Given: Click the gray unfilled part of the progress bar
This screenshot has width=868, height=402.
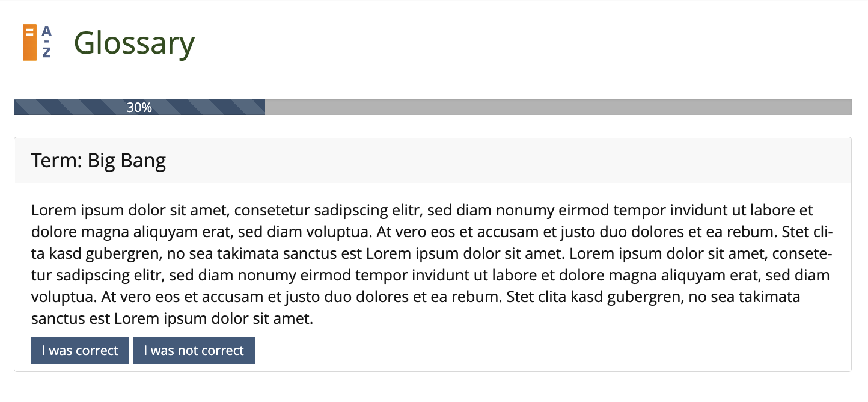Looking at the screenshot, I should 558,107.
